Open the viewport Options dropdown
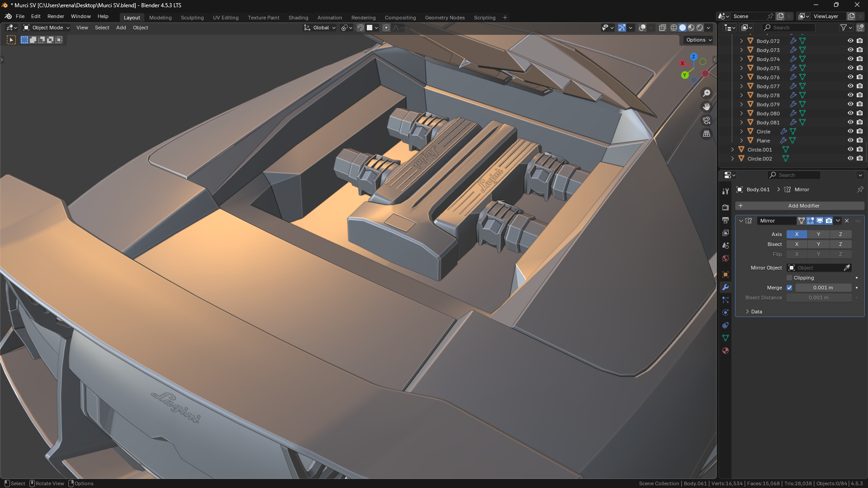 [698, 40]
